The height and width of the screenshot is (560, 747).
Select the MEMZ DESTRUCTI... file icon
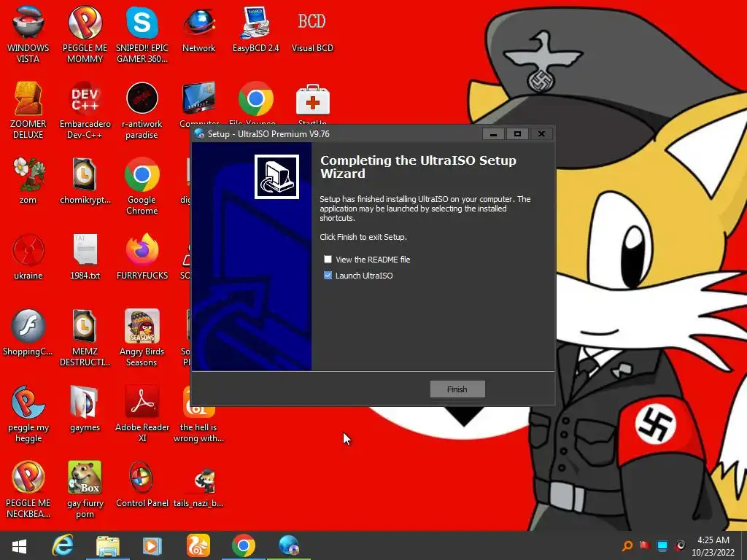[x=85, y=337]
